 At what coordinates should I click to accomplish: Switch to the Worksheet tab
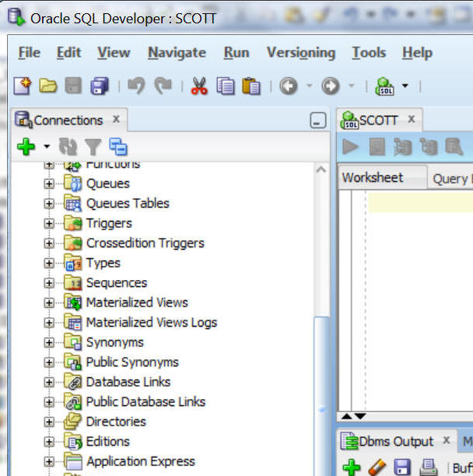[x=373, y=177]
